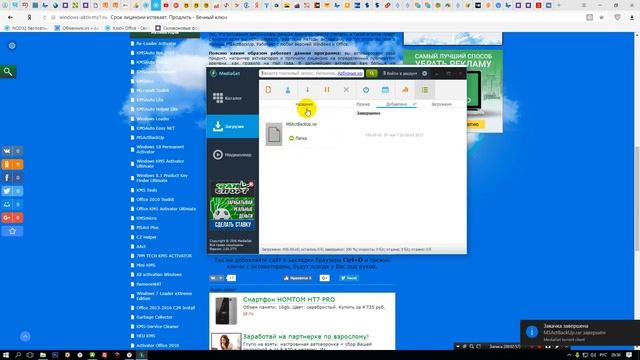
Task: Focus the MediaGet search input field
Action: click(x=311, y=73)
